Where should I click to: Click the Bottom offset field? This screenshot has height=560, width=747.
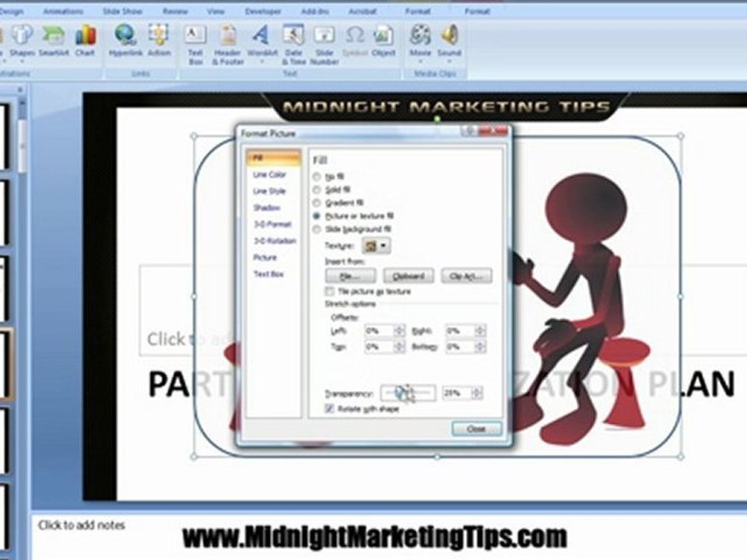pyautogui.click(x=460, y=347)
